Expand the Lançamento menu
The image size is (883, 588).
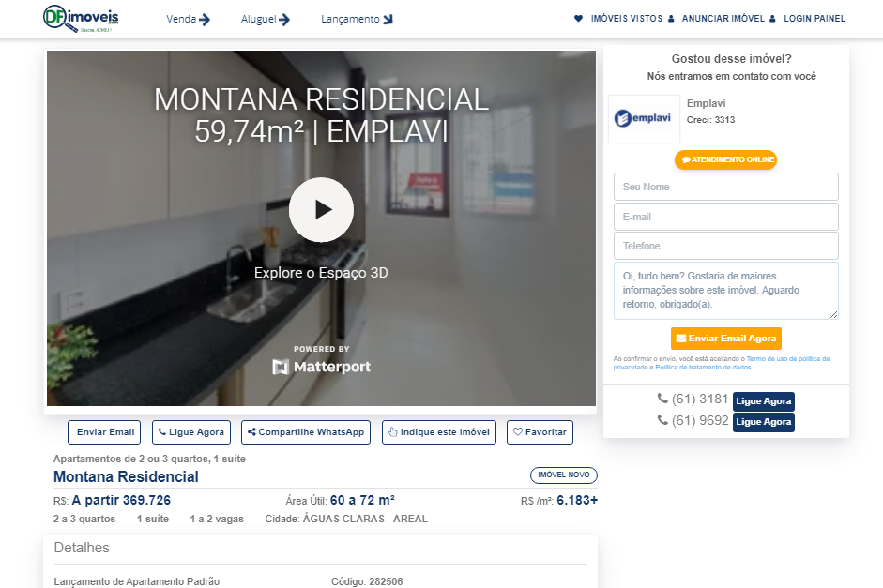(x=357, y=19)
